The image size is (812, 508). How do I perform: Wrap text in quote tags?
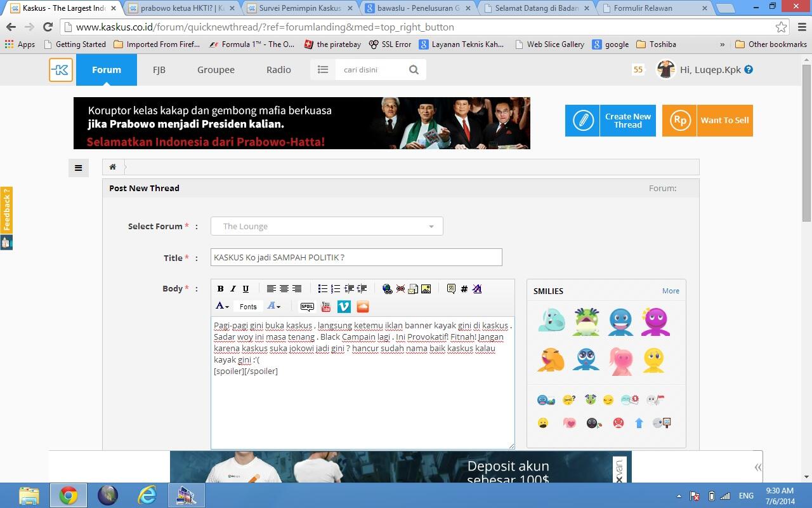(451, 289)
